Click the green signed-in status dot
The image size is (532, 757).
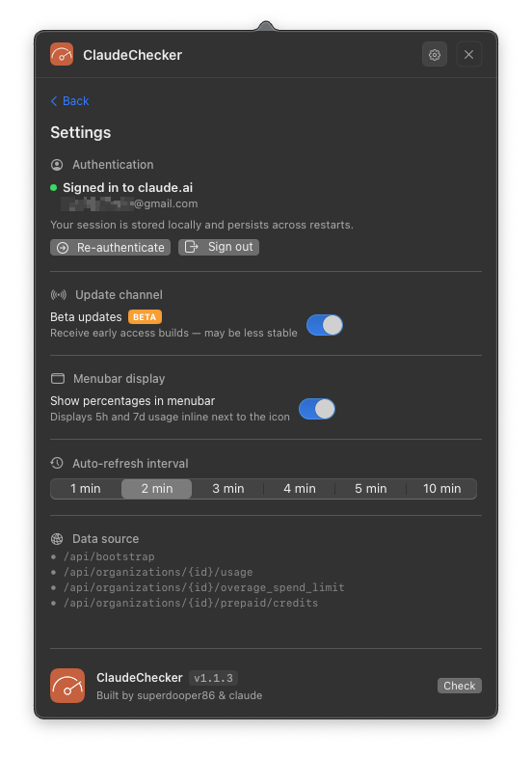(54, 187)
